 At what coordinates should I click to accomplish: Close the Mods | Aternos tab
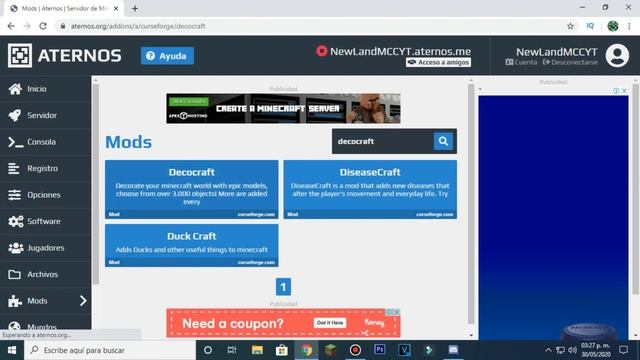(116, 8)
